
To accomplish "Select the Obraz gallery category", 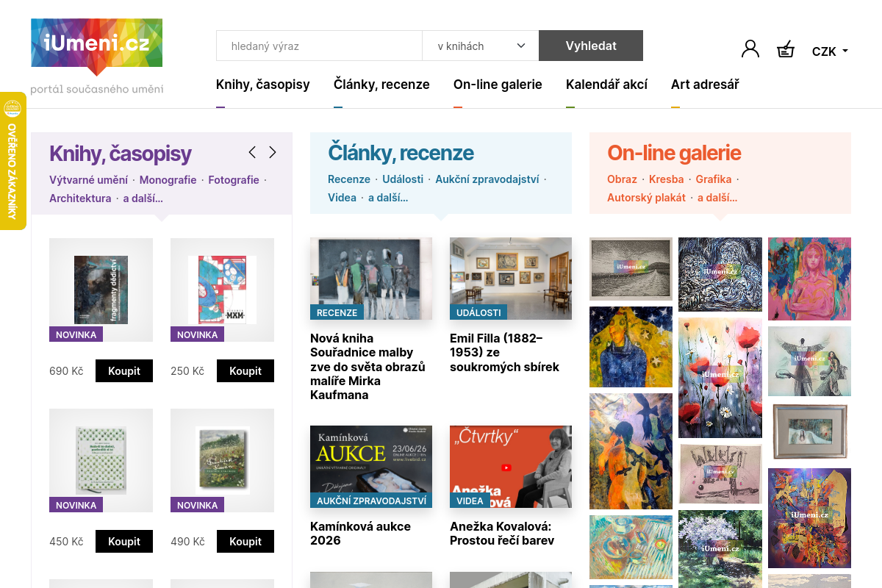I will pos(622,179).
